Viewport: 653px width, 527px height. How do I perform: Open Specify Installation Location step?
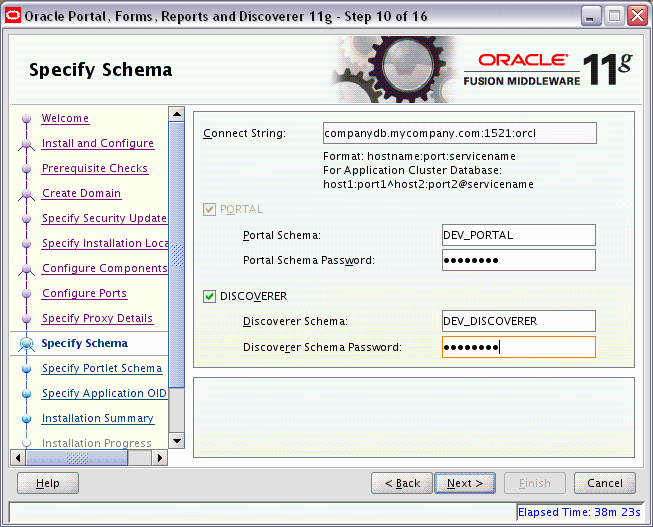tap(105, 243)
